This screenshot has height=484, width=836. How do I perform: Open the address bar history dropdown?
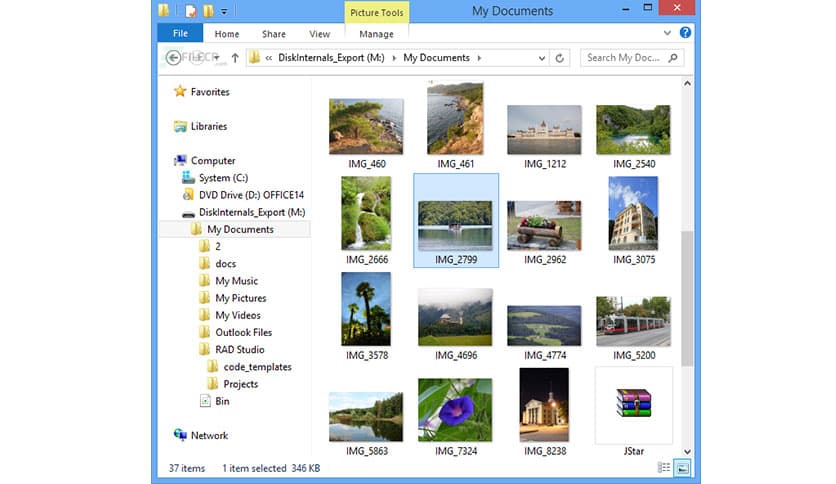[542, 58]
